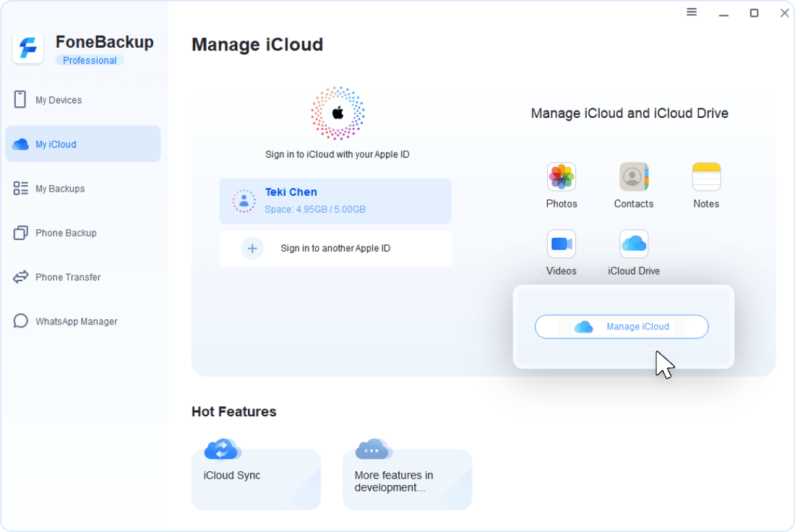Click the More features in development card
This screenshot has height=532, width=795.
point(407,479)
